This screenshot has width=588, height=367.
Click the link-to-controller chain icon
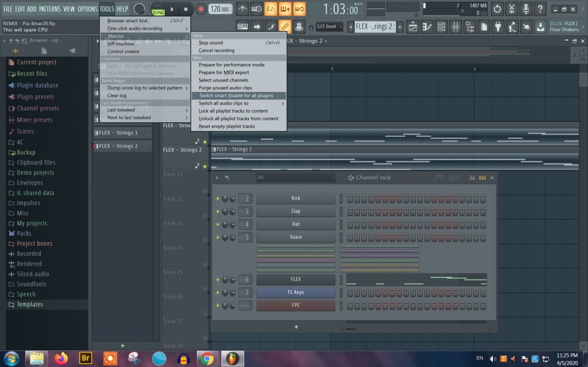tap(285, 27)
